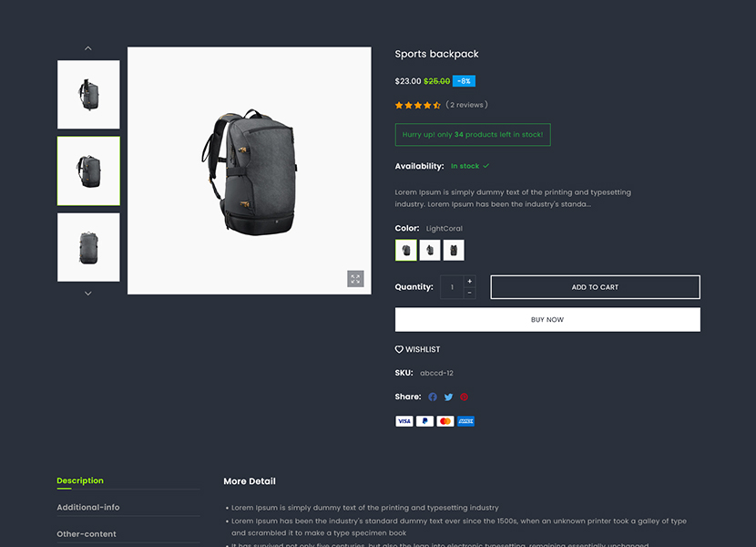Click the wishlist heart icon
756x547 pixels.
tap(399, 348)
